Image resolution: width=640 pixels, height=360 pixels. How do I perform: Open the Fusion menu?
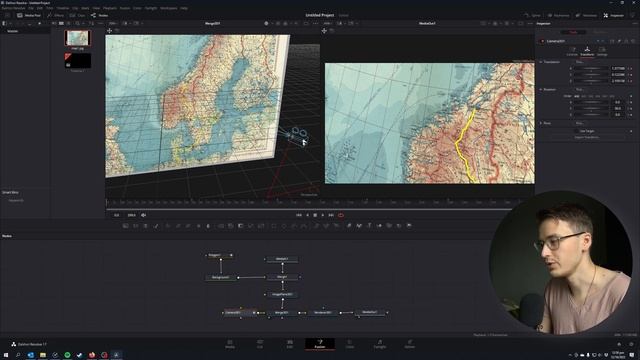tap(124, 8)
